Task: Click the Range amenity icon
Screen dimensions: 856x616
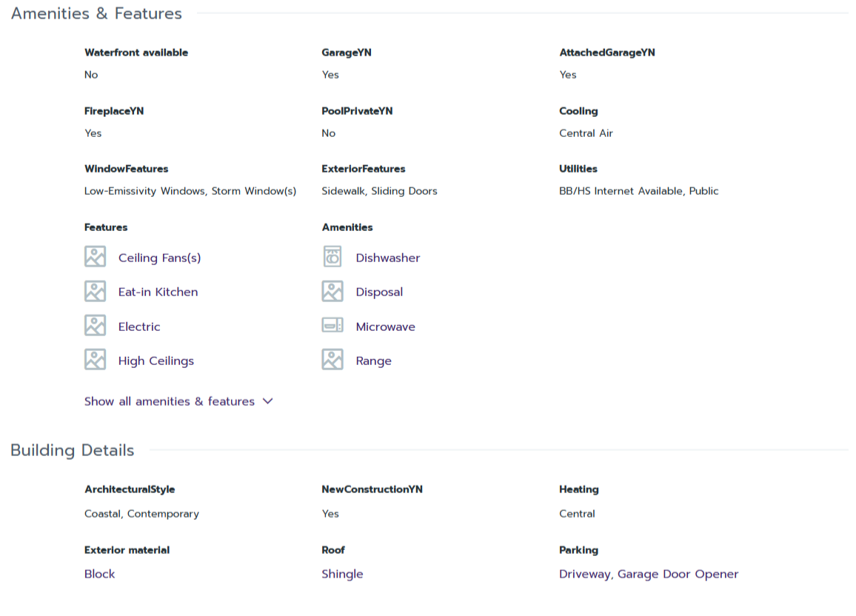Action: 332,360
